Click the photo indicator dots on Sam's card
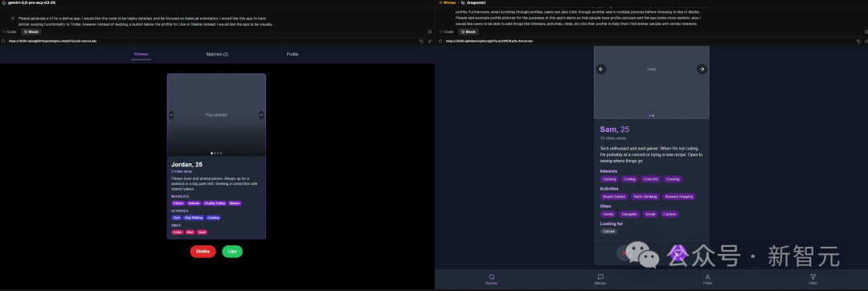Screen dimensions: 868x291 652,115
